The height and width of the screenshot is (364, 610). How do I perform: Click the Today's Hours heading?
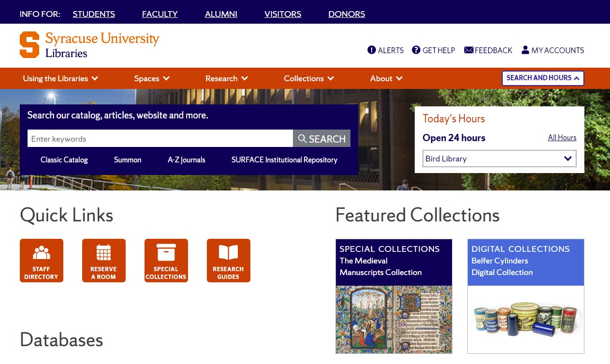point(453,118)
